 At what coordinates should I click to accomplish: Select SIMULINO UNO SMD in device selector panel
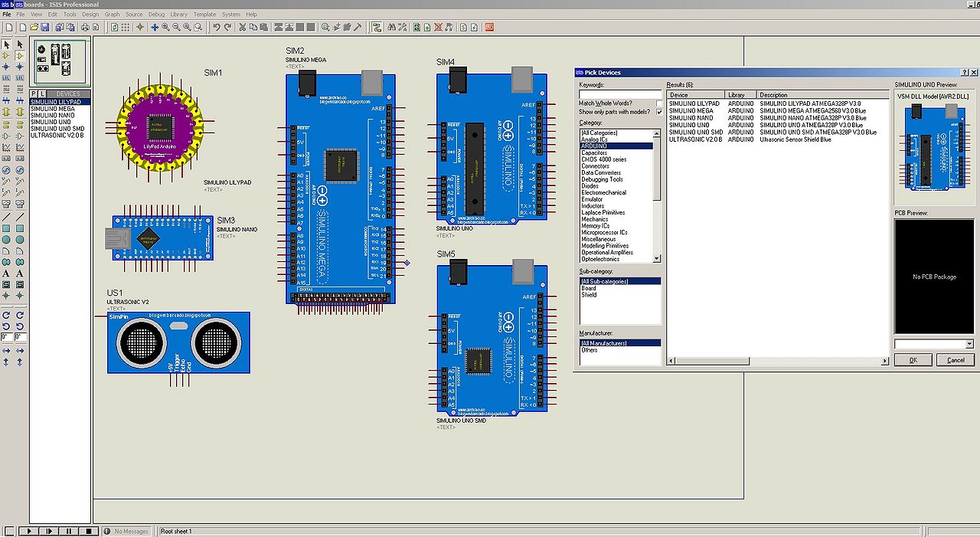[x=57, y=129]
